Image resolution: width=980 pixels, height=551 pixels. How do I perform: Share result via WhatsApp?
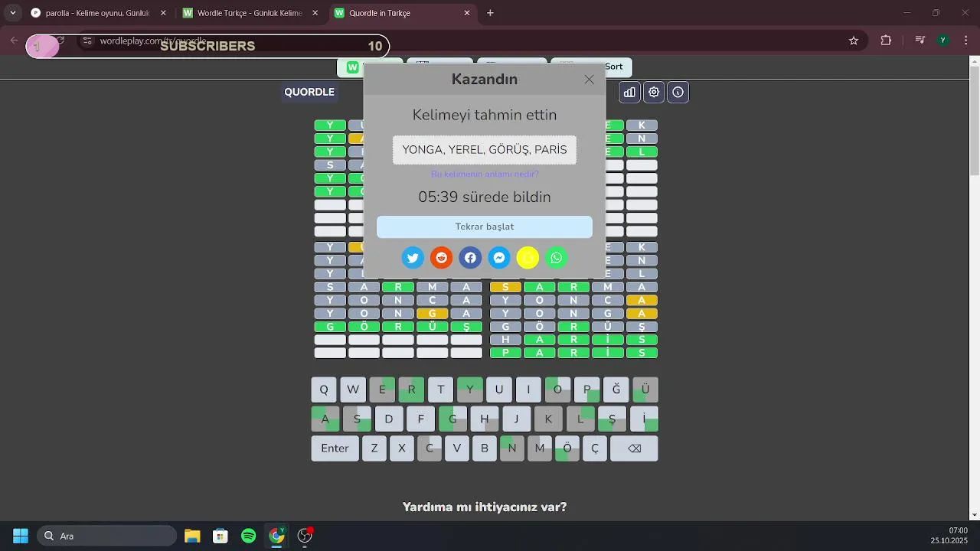(557, 258)
